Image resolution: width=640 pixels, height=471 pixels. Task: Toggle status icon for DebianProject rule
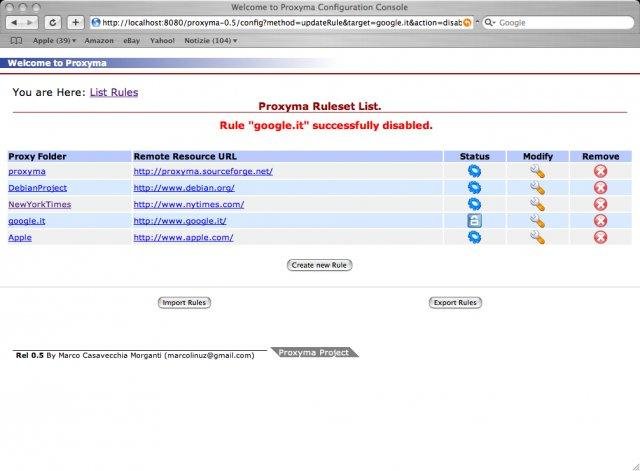pyautogui.click(x=474, y=188)
